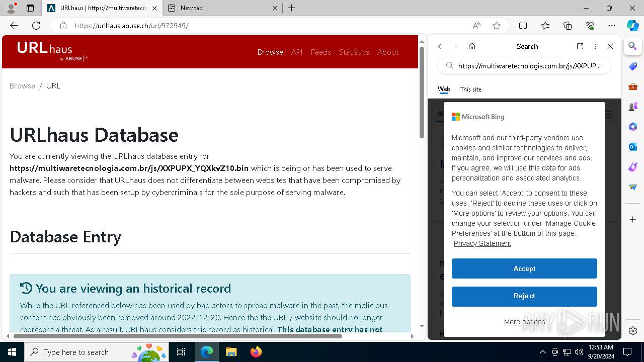Show hidden system tray icons

coord(542,352)
